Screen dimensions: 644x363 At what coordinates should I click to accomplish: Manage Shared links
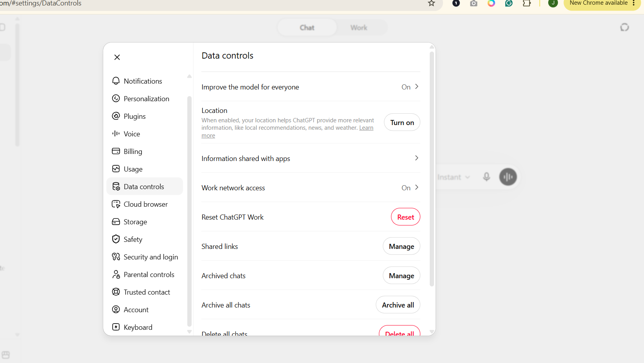pyautogui.click(x=402, y=246)
